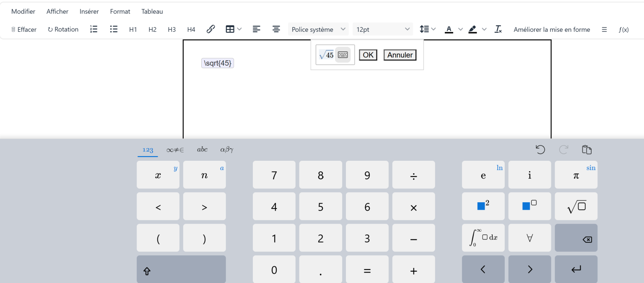The image size is (644, 283).
Task: Click the \sqrt{45} formula in the document
Action: 218,63
